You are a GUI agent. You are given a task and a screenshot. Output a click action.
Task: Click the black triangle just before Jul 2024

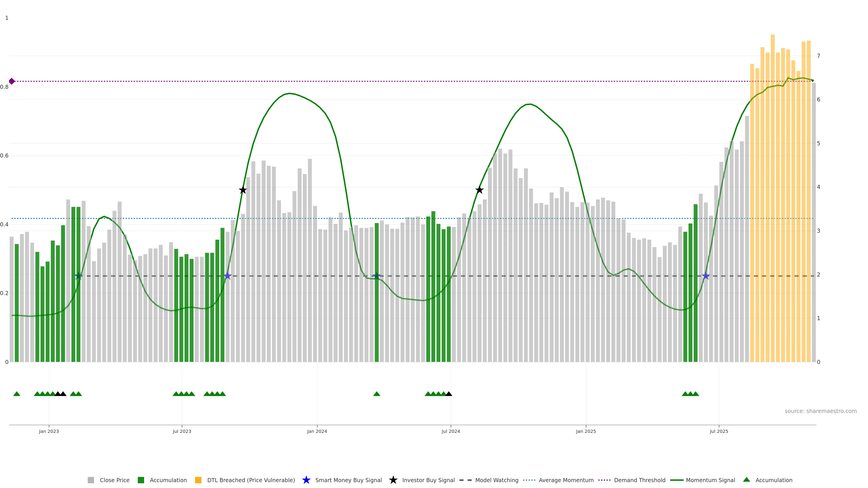448,394
